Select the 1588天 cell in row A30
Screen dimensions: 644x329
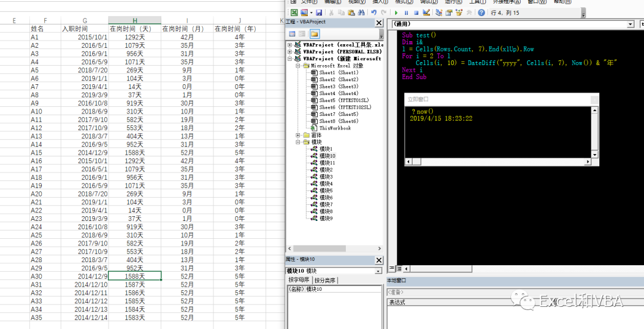[135, 276]
